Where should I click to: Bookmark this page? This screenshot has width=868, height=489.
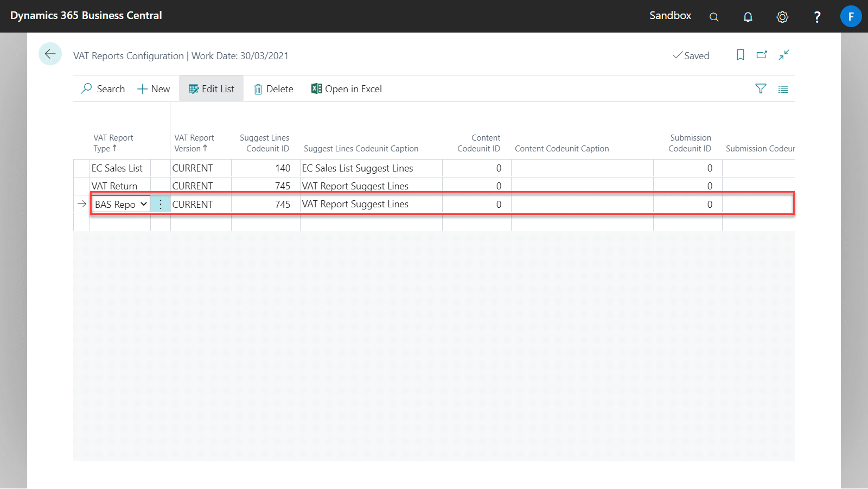(741, 55)
